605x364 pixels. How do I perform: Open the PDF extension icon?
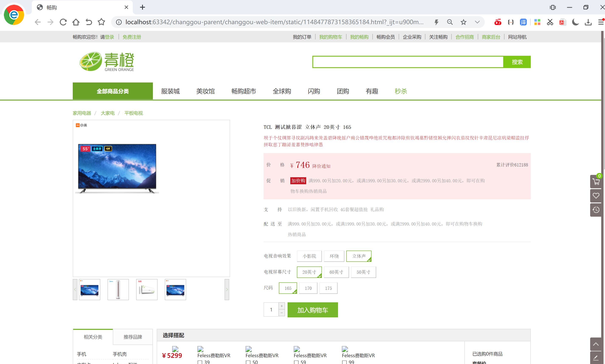[563, 22]
